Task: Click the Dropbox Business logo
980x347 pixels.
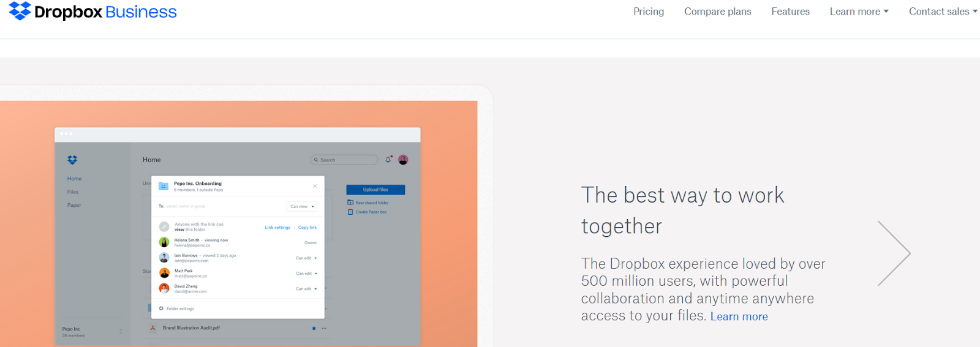Action: coord(92,11)
